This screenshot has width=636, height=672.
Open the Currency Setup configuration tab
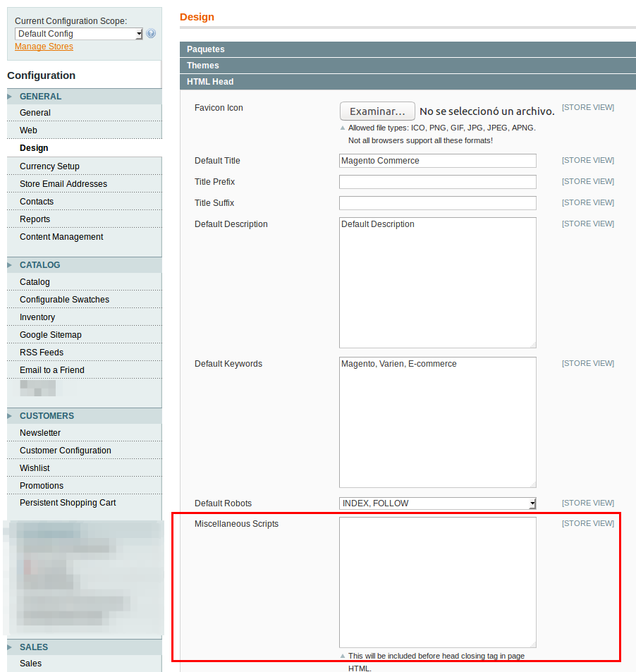pos(49,166)
